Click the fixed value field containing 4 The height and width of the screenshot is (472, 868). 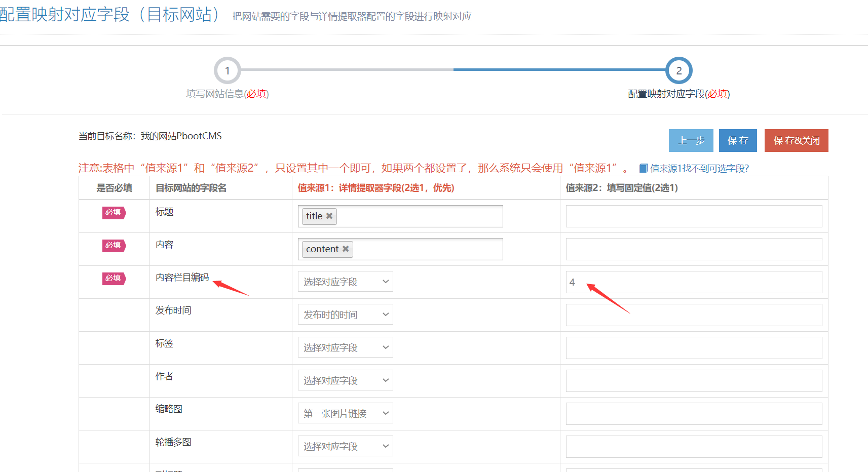click(x=693, y=282)
